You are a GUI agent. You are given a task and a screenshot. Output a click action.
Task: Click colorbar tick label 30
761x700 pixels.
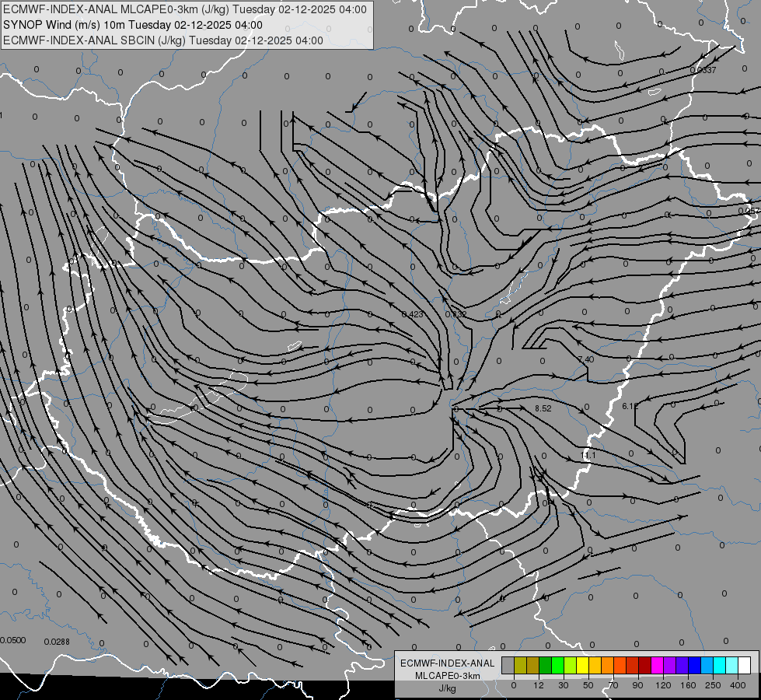click(x=564, y=685)
